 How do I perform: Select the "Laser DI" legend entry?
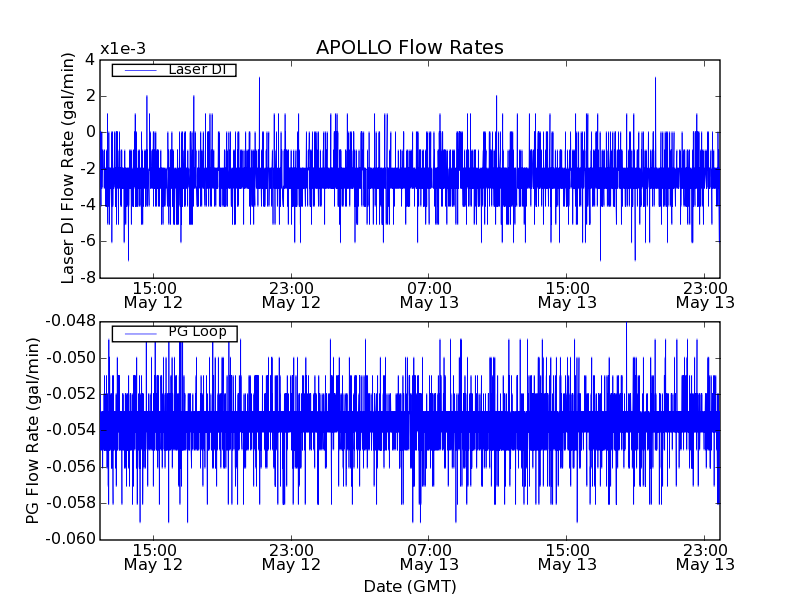click(197, 69)
